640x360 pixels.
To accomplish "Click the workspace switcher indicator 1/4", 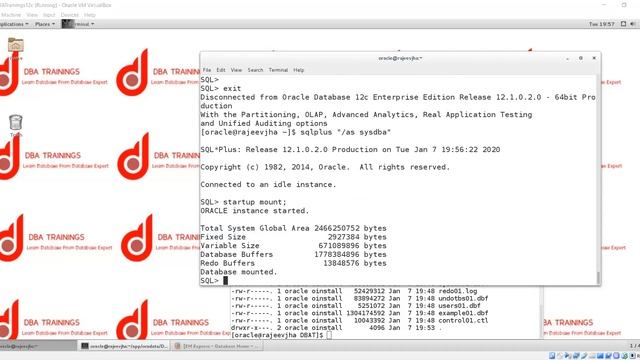I will point(635,346).
